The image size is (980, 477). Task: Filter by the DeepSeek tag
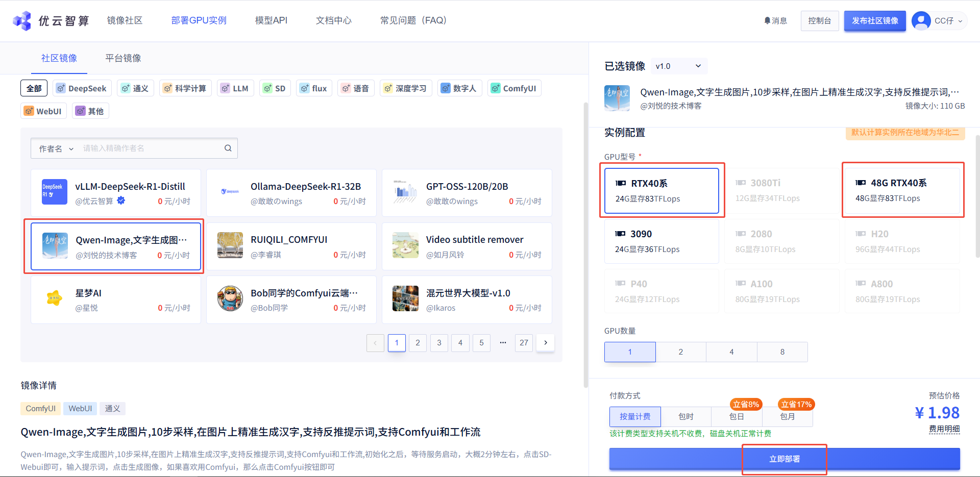coord(82,88)
